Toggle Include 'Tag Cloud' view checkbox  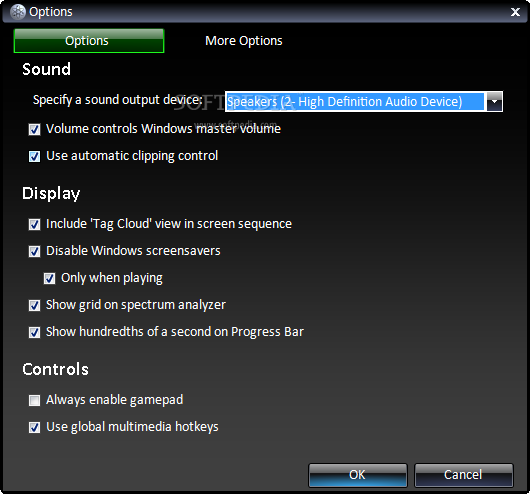tap(34, 224)
